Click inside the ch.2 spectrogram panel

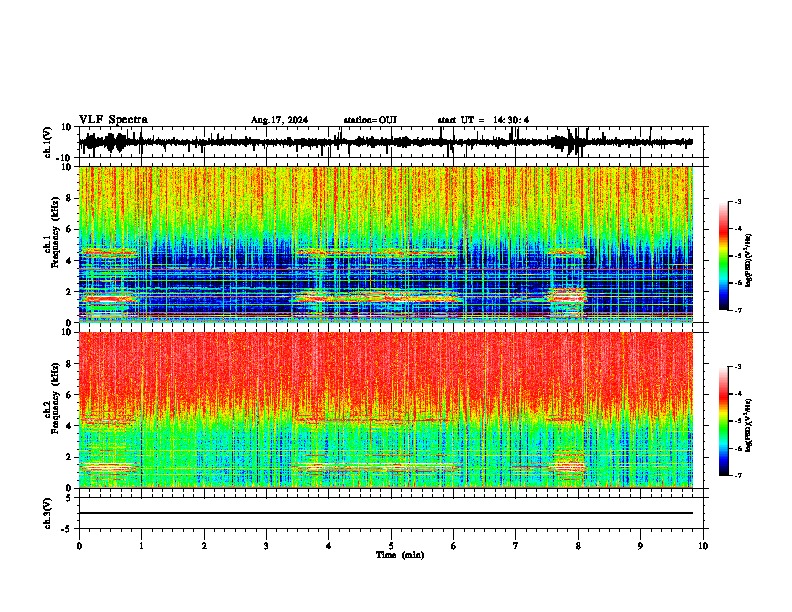pos(385,410)
